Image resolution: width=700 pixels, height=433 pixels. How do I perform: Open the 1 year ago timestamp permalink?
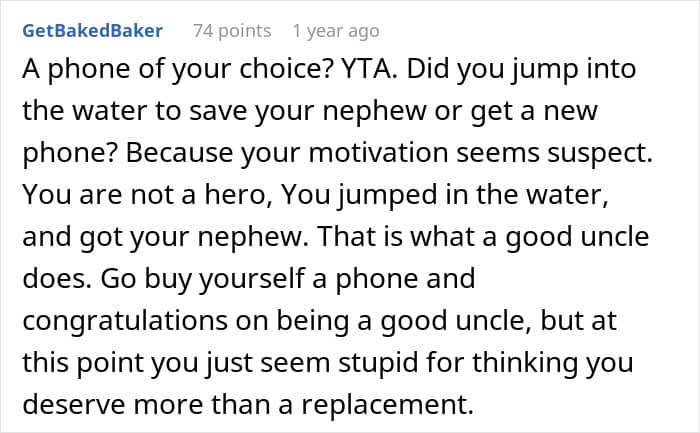pyautogui.click(x=336, y=31)
